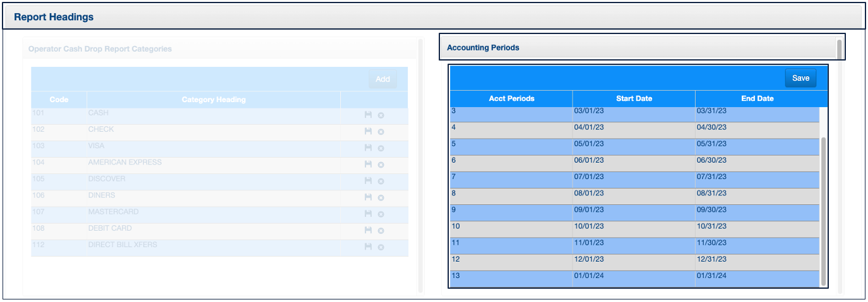Click the Start Date column header
Image resolution: width=868 pixels, height=302 pixels.
(634, 98)
